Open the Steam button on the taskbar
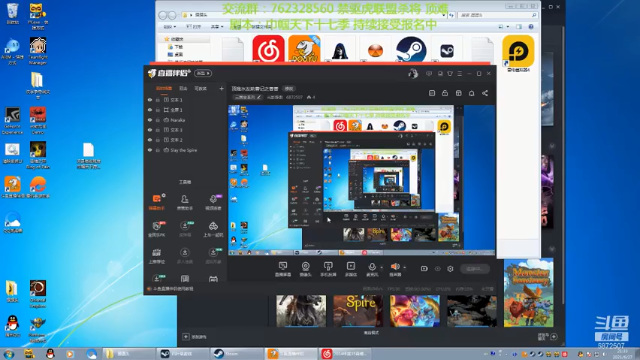Viewport: 640px width, 360px height. click(236, 353)
